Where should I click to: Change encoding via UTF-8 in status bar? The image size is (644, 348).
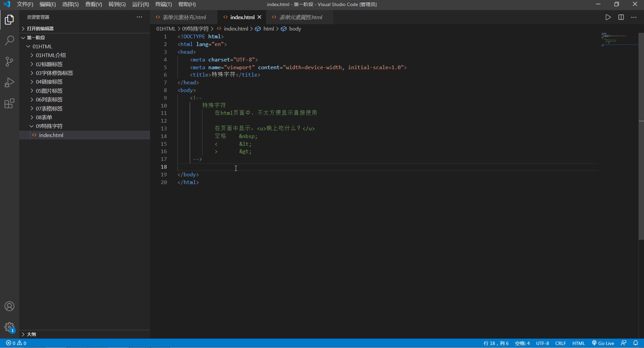(x=543, y=343)
